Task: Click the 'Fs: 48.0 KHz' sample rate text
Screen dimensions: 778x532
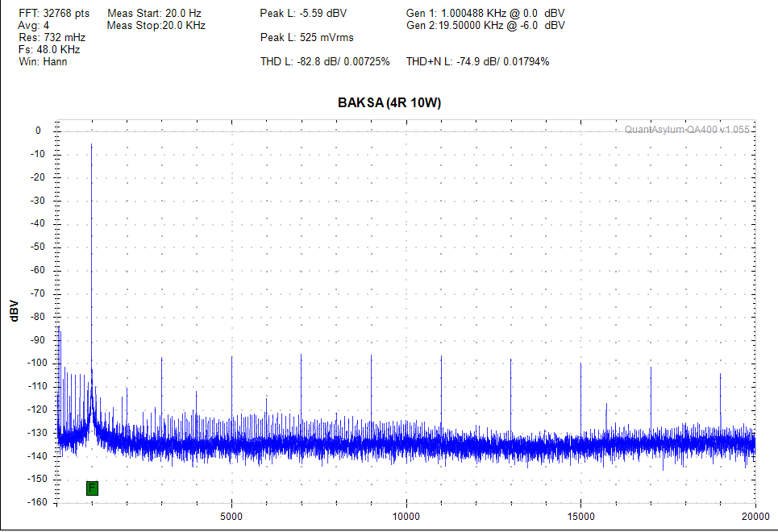Action: tap(49, 50)
